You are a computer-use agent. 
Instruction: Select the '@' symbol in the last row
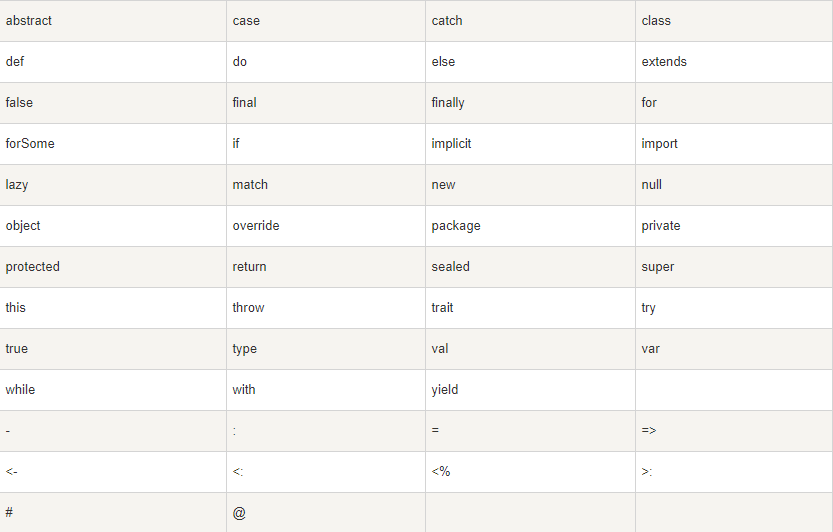(x=239, y=513)
